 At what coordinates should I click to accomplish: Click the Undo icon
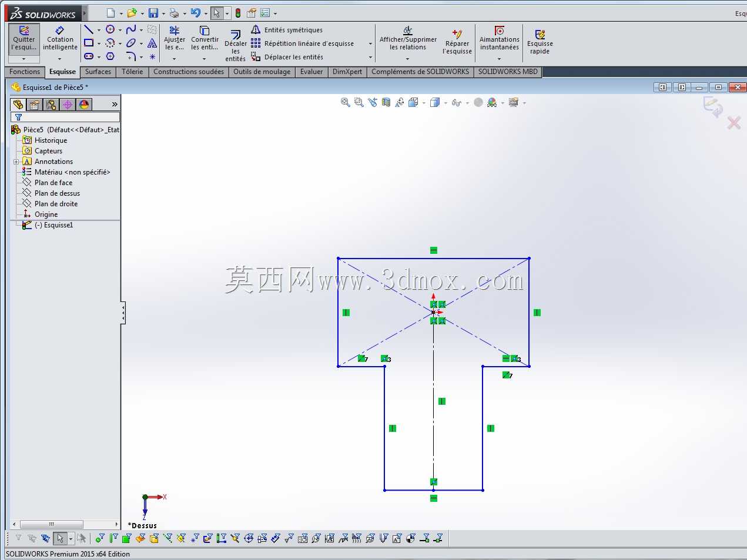[196, 13]
